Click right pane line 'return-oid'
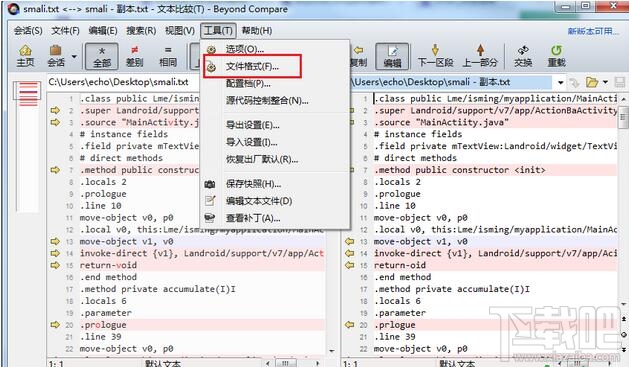Viewport: 629px width, 367px height. (x=400, y=265)
